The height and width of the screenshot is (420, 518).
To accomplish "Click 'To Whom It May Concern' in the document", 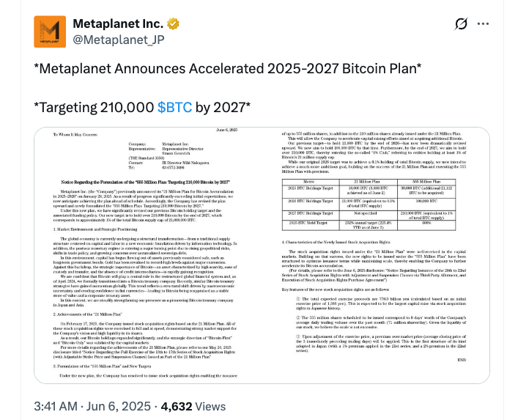I will coord(73,136).
